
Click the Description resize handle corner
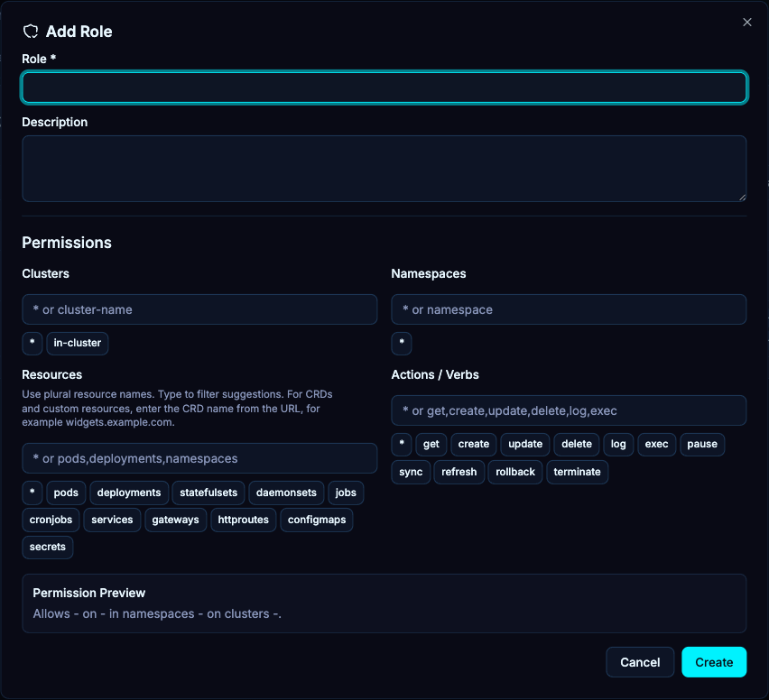(x=742, y=197)
